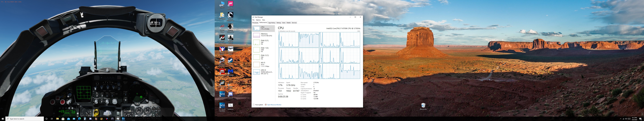
Task: Select the F1_2020_dx12 desktop icon
Action: click(x=222, y=72)
